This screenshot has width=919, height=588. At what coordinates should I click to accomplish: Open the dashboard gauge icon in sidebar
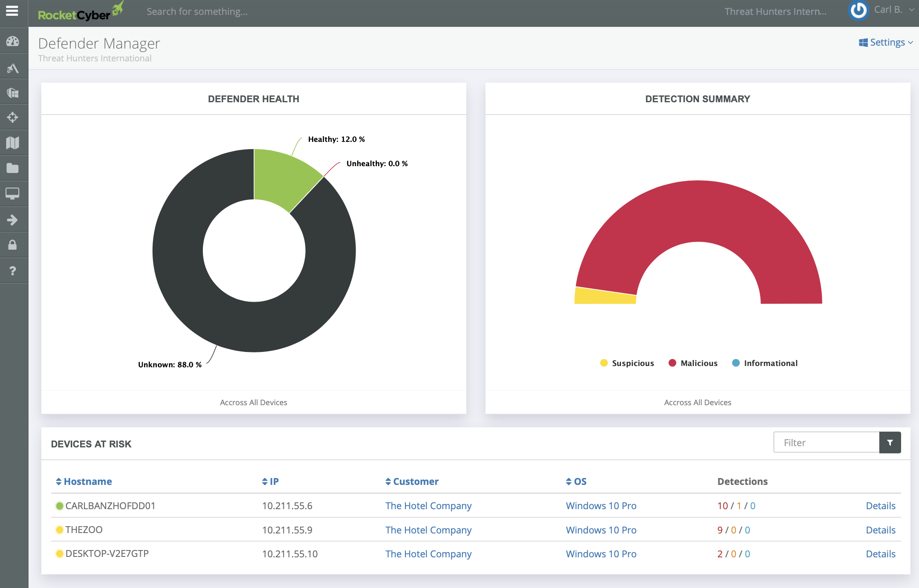(13, 41)
